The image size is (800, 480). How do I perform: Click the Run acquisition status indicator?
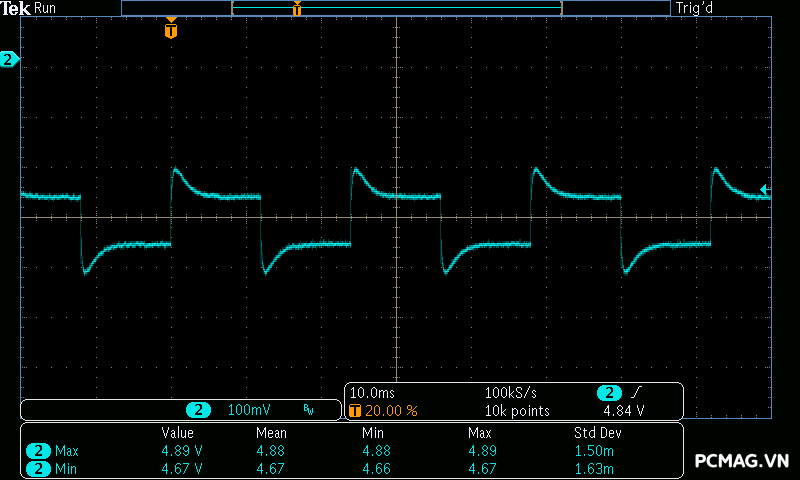coord(46,8)
